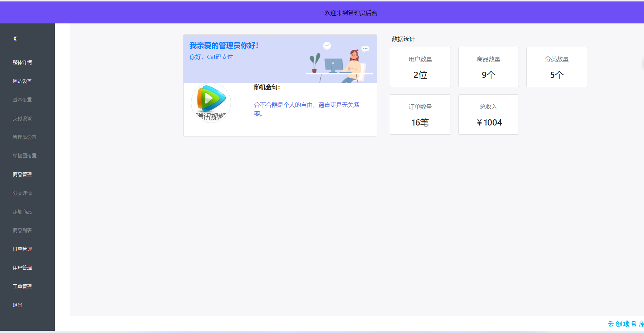The width and height of the screenshot is (644, 333).
Task: Collapse the sidebar with the « icon
Action: [15, 38]
